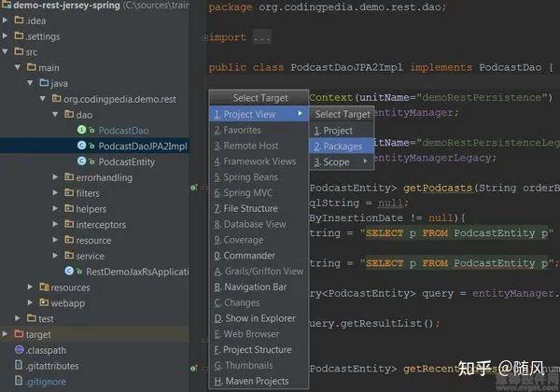Click PodcastDao in the class declaration
Viewport: 560px width, 392px height.
[x=510, y=67]
